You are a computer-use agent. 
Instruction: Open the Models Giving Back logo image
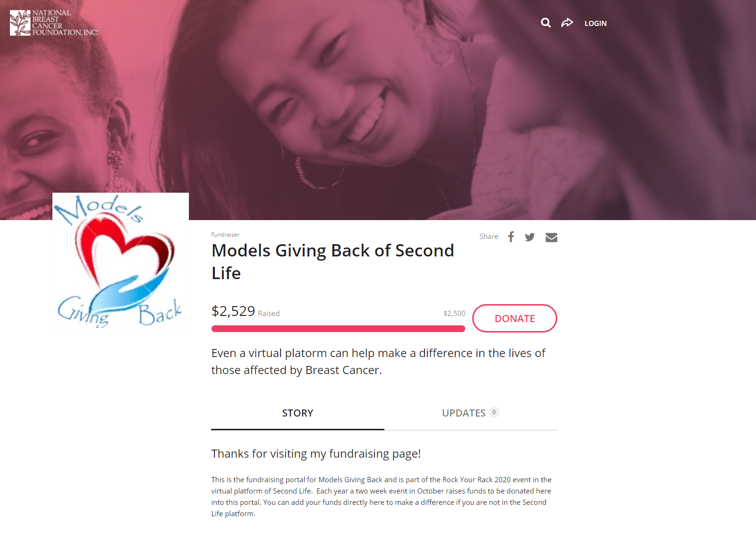pos(120,261)
